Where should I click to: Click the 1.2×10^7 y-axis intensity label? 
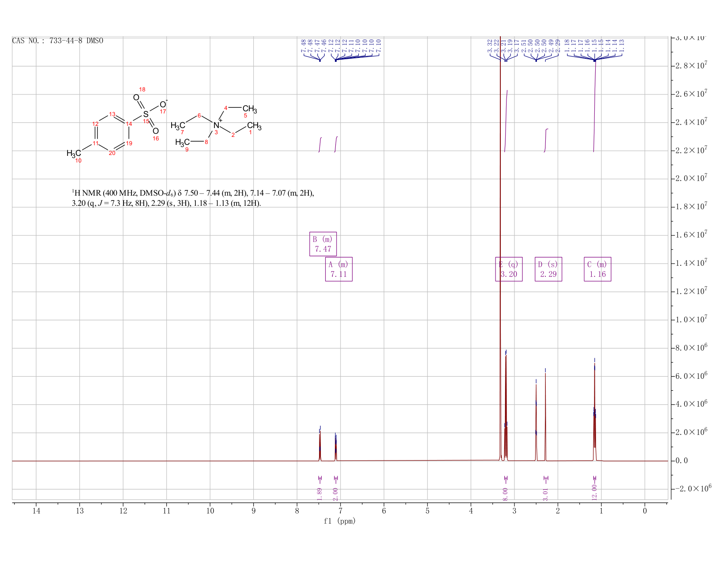691,291
